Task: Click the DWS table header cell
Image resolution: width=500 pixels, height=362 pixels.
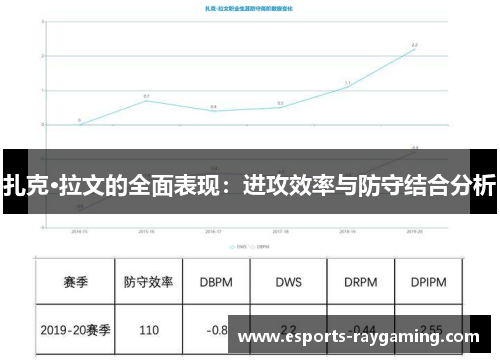Action: tap(288, 282)
